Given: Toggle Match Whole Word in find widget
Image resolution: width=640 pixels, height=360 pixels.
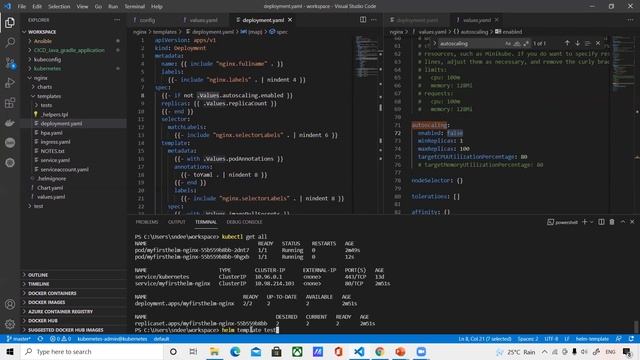Looking at the screenshot, I should click(517, 43).
